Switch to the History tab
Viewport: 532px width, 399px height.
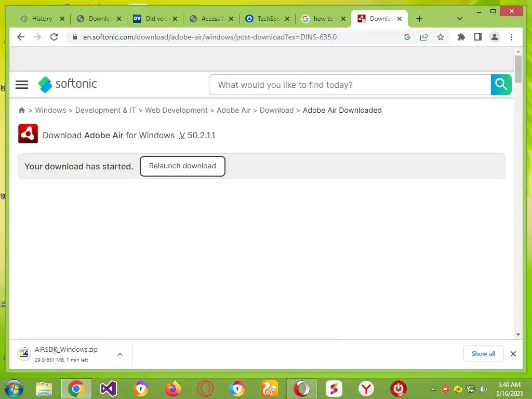tap(37, 19)
